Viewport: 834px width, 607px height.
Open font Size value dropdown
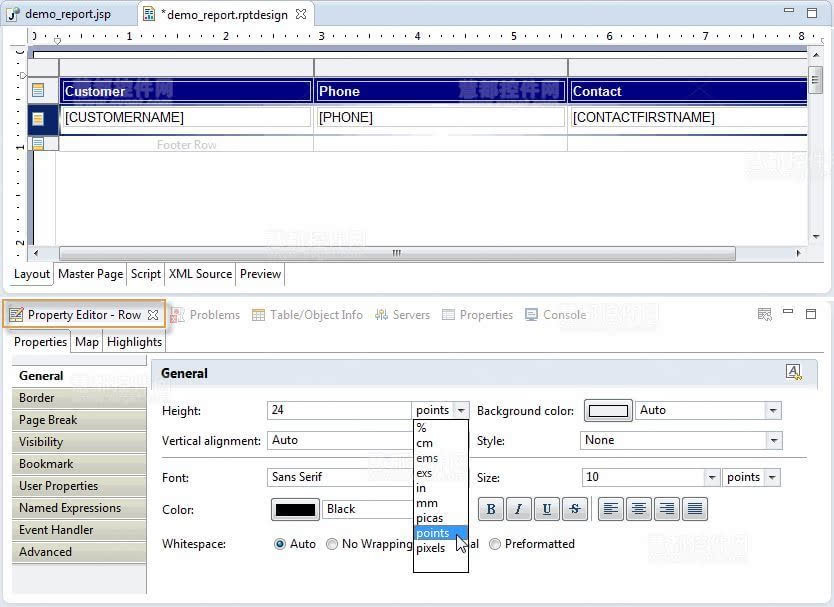coord(712,477)
